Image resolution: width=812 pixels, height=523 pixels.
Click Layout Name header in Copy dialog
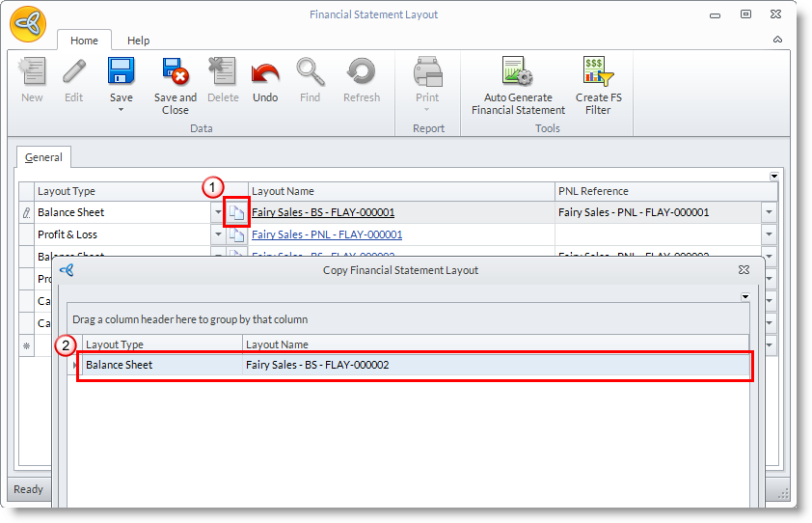(x=496, y=344)
